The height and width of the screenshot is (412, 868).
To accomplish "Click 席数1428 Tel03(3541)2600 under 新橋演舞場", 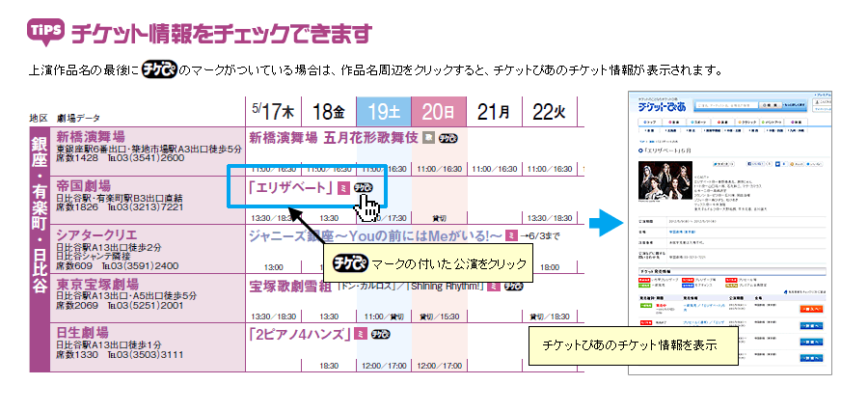I will (x=121, y=158).
